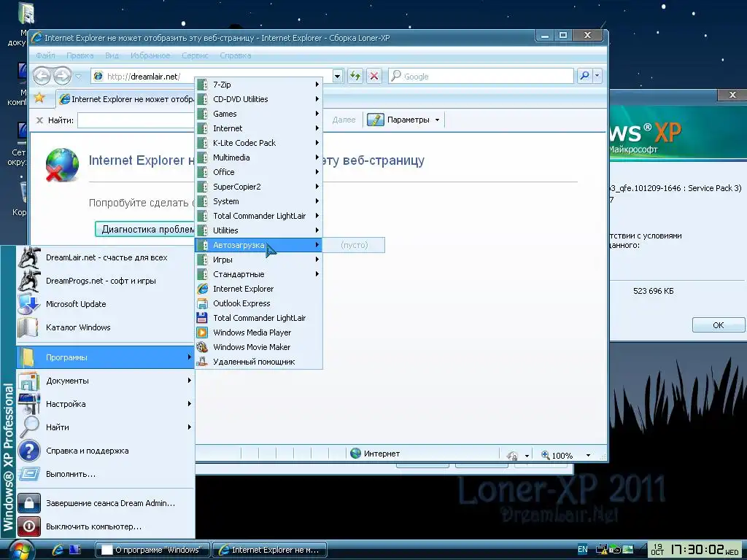
Task: Click the Refresh page button
Action: point(355,76)
